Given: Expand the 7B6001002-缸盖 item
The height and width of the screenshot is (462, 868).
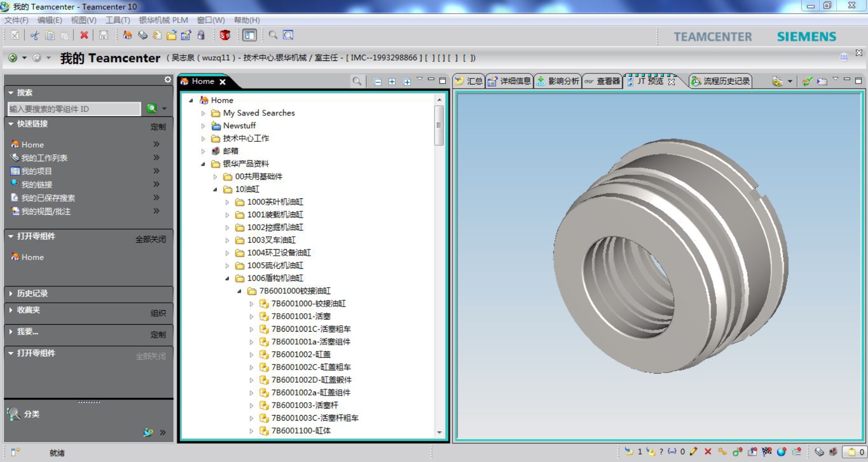Looking at the screenshot, I should [251, 355].
